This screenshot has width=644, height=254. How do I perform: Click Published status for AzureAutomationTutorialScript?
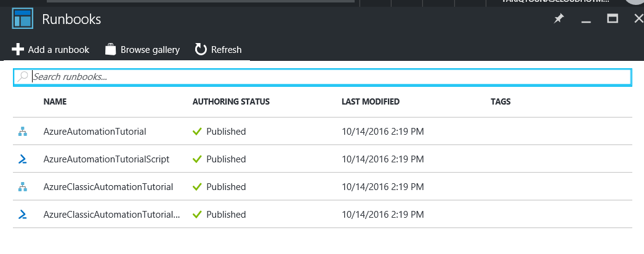[227, 159]
